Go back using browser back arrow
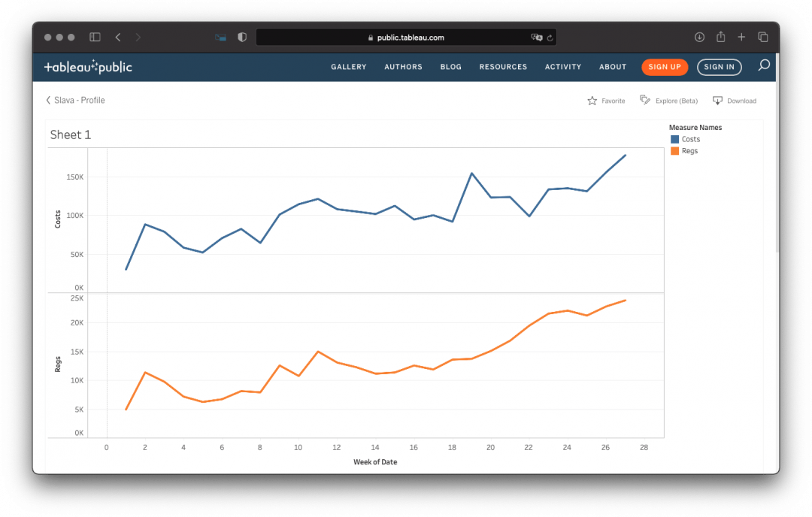 click(118, 37)
